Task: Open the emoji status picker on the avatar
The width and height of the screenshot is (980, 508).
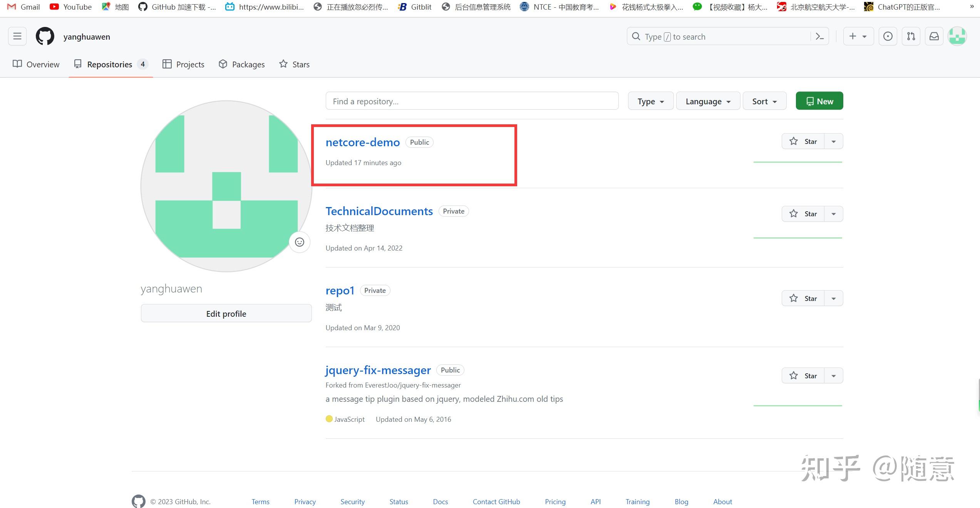Action: point(300,242)
